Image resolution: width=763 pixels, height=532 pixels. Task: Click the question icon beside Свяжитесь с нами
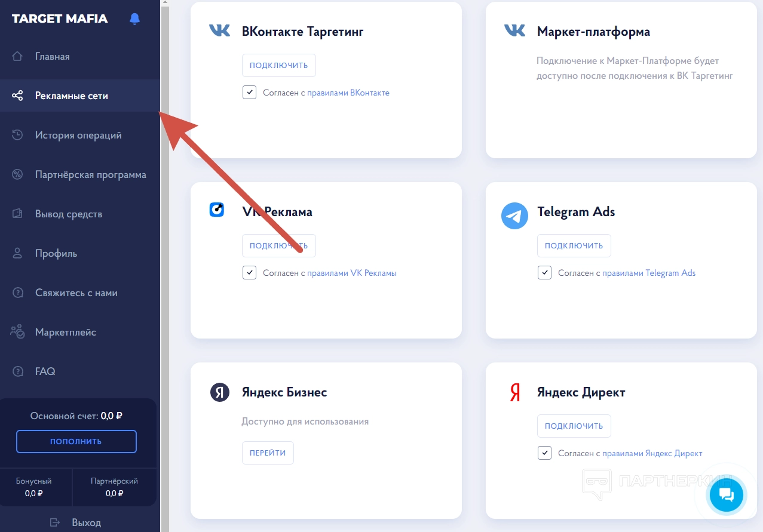(x=17, y=293)
